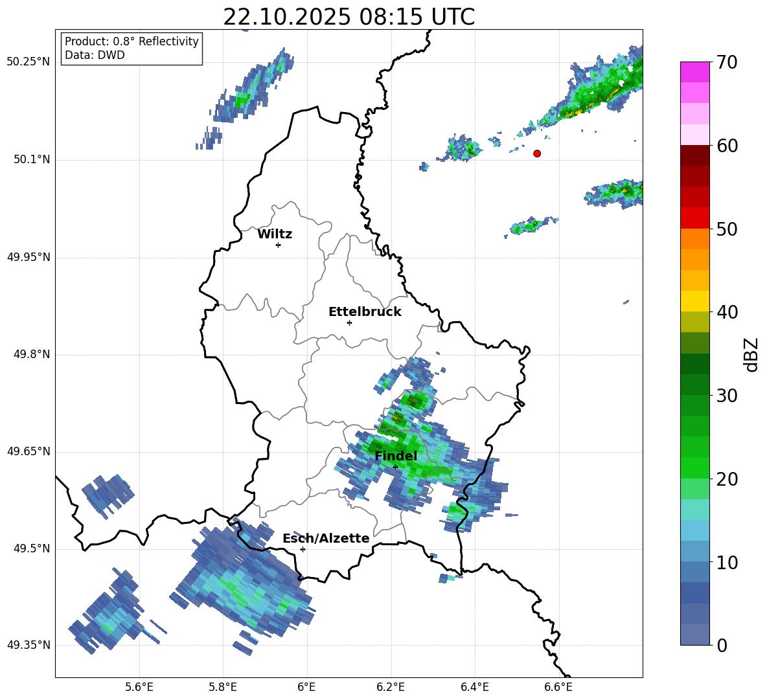
Task: Click the dBZ colorbar label
Action: (751, 354)
